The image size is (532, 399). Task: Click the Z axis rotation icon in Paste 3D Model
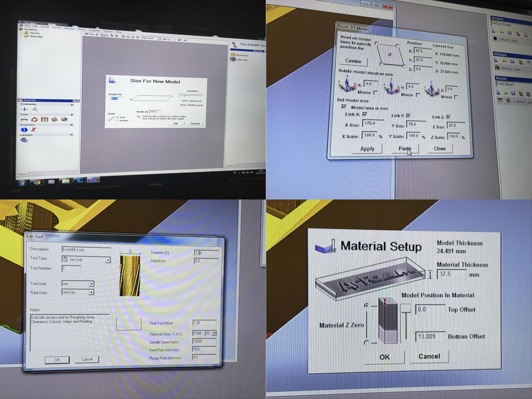[431, 89]
